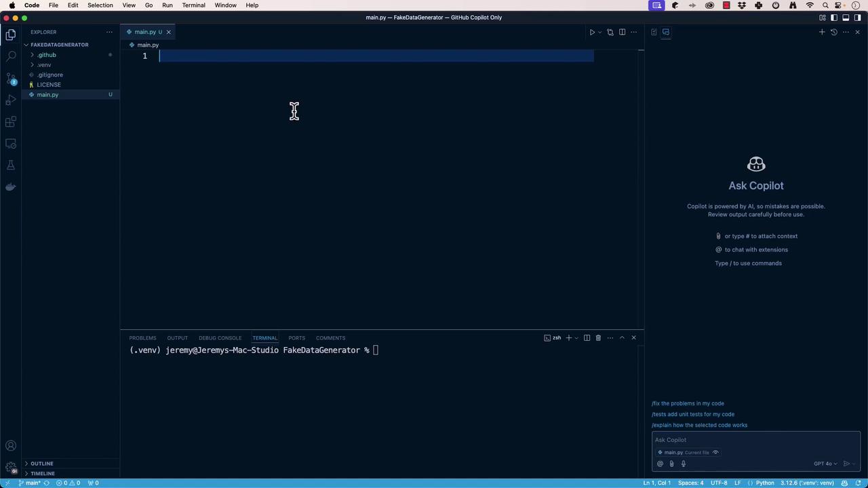Viewport: 868px width, 488px height.
Task: Close the main.py editor tab
Action: [169, 32]
